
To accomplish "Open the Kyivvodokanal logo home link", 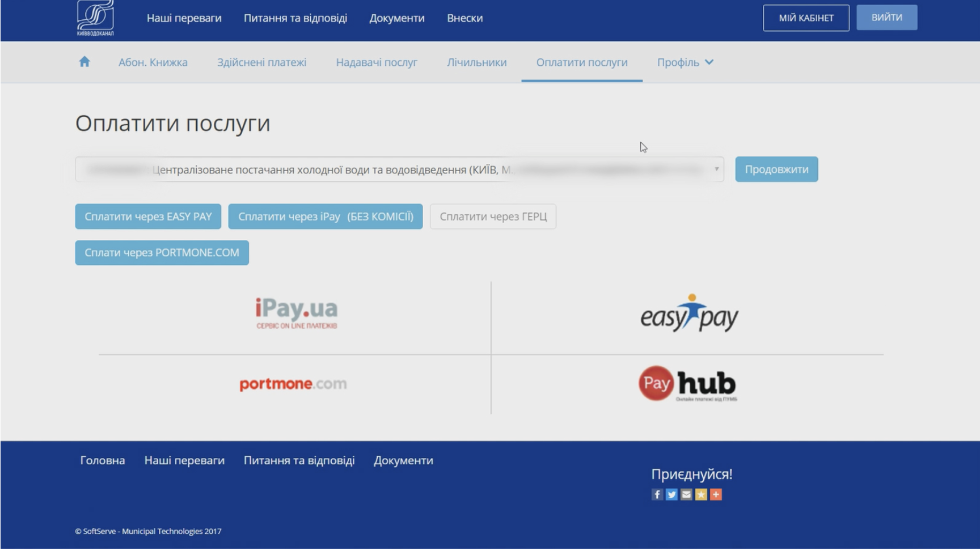I will (95, 18).
